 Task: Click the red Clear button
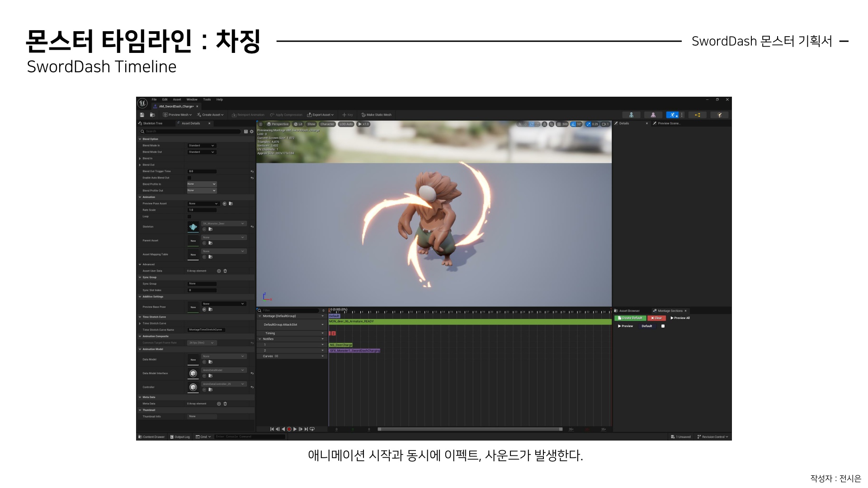pyautogui.click(x=656, y=318)
